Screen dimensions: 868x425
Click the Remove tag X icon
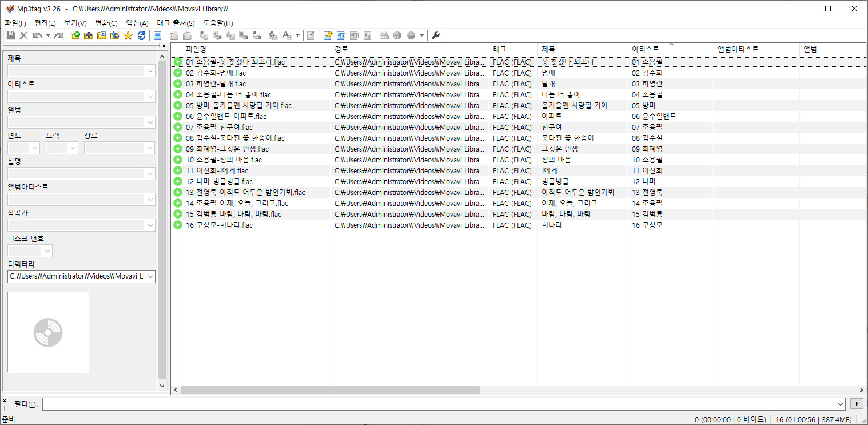(23, 35)
